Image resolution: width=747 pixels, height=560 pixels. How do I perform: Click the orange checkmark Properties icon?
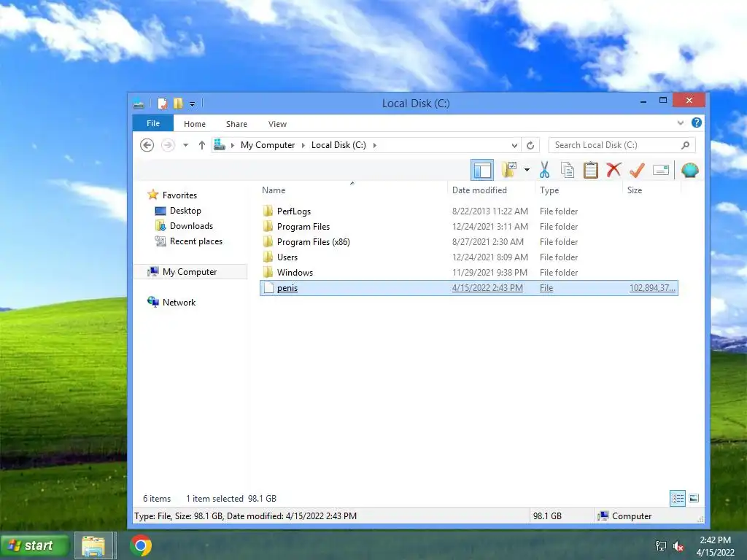(x=637, y=169)
